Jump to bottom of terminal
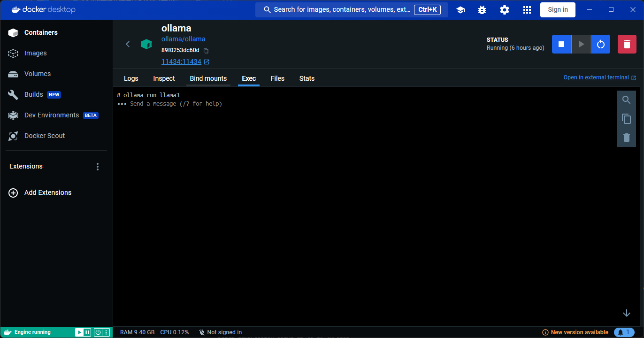644x338 pixels. (x=626, y=313)
